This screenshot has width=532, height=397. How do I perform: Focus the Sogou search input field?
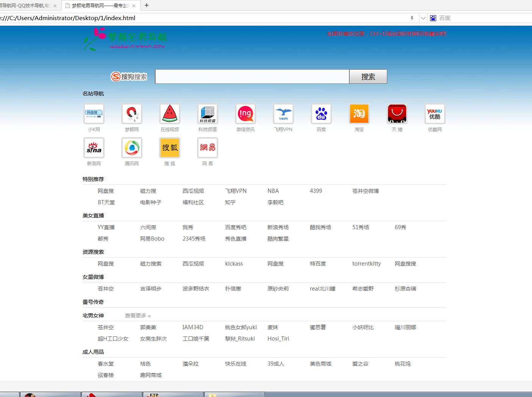[x=252, y=77]
